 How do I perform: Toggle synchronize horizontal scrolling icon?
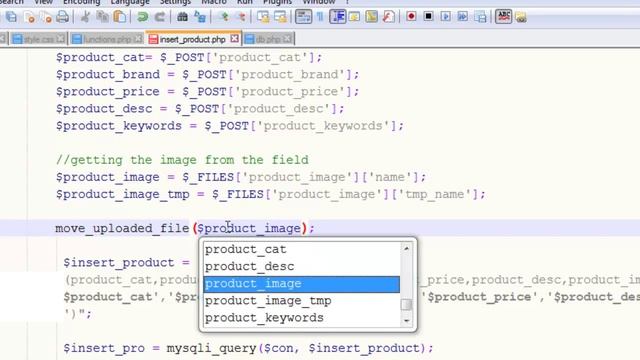tap(280, 17)
